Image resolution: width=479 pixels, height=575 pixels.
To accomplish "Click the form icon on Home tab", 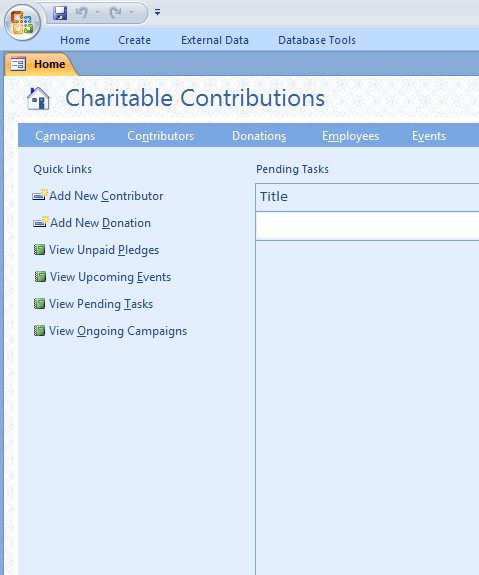I will pos(18,64).
